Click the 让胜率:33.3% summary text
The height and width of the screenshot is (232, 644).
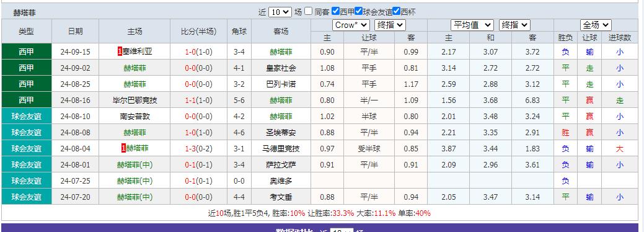click(x=330, y=213)
